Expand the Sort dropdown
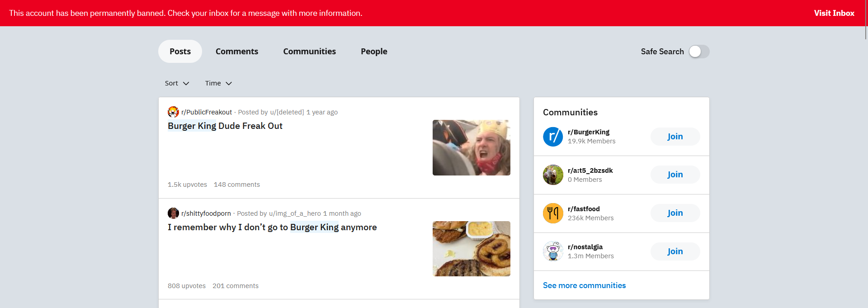This screenshot has height=308, width=868. [177, 83]
